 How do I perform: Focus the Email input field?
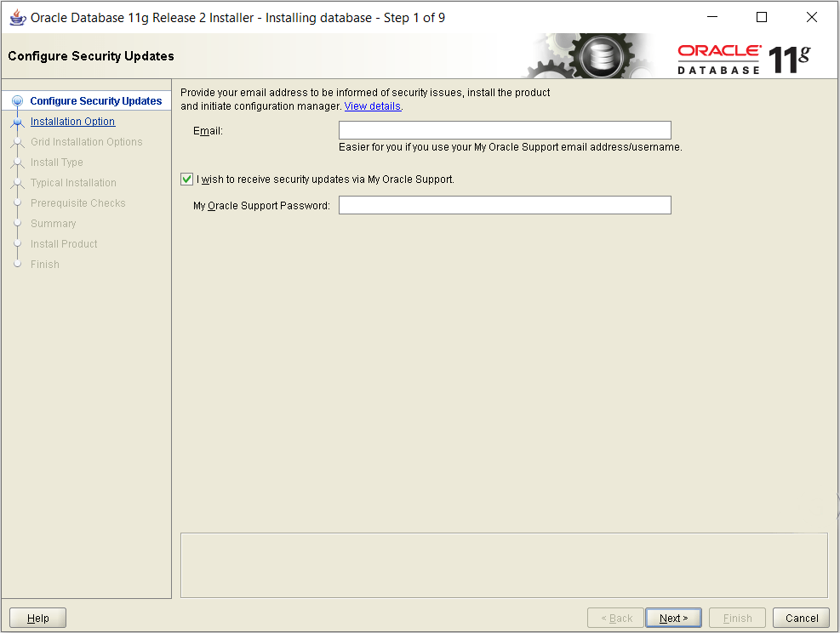(x=505, y=130)
